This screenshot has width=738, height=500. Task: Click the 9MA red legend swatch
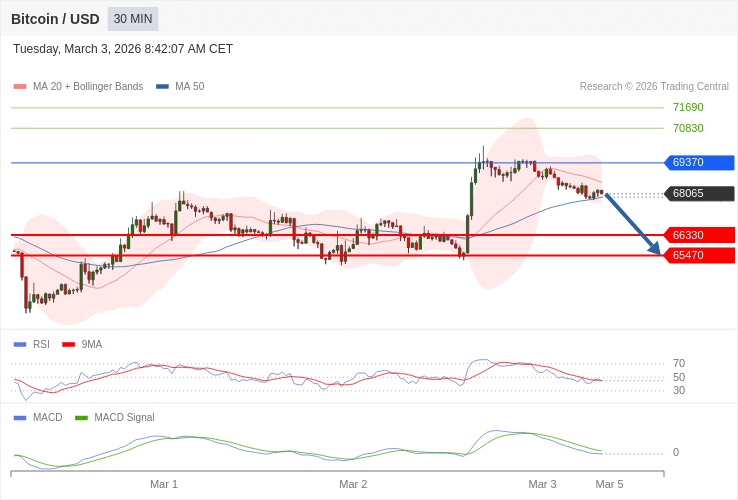(x=68, y=345)
